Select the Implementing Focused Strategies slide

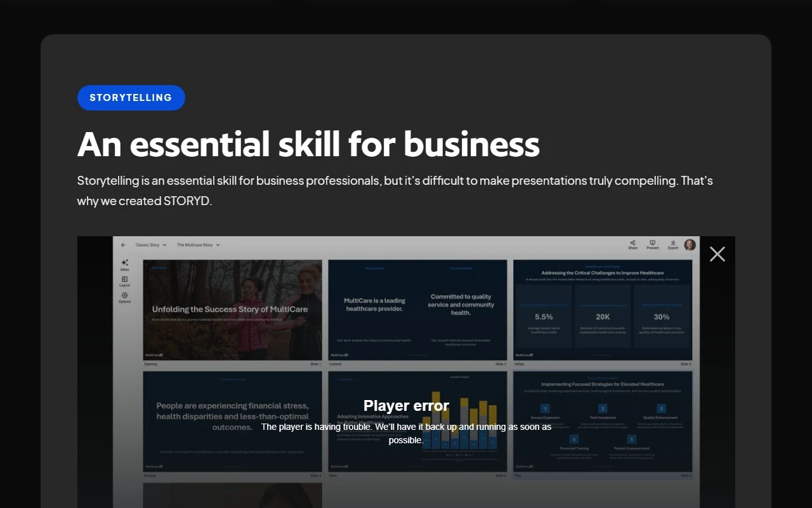click(603, 422)
